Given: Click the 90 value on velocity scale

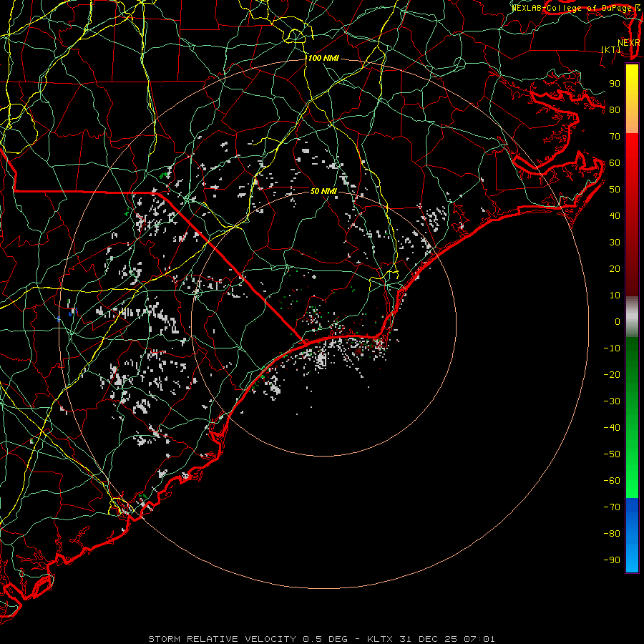Looking at the screenshot, I should pos(615,84).
